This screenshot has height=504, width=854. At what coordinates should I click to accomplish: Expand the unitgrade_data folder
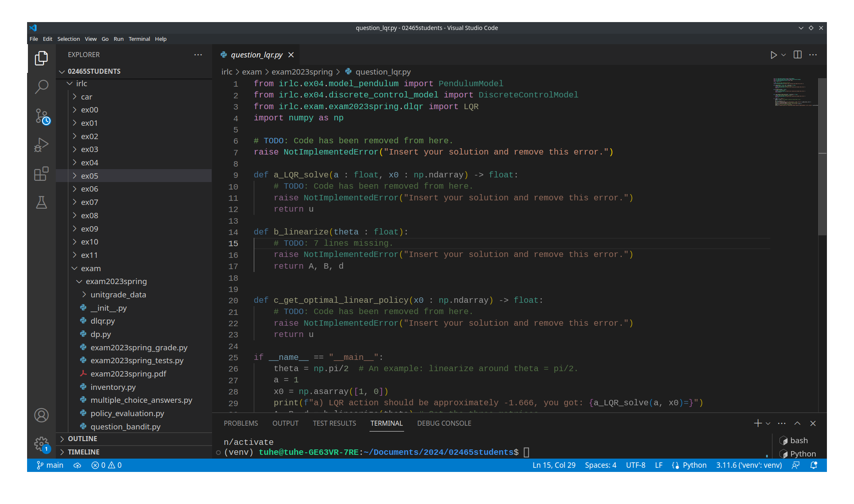[134, 294]
